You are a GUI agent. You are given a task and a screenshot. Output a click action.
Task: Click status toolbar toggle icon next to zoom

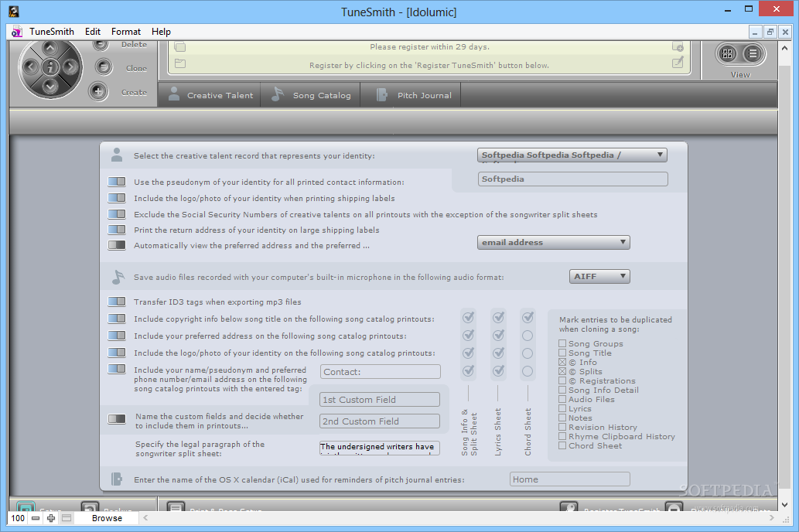click(x=67, y=518)
